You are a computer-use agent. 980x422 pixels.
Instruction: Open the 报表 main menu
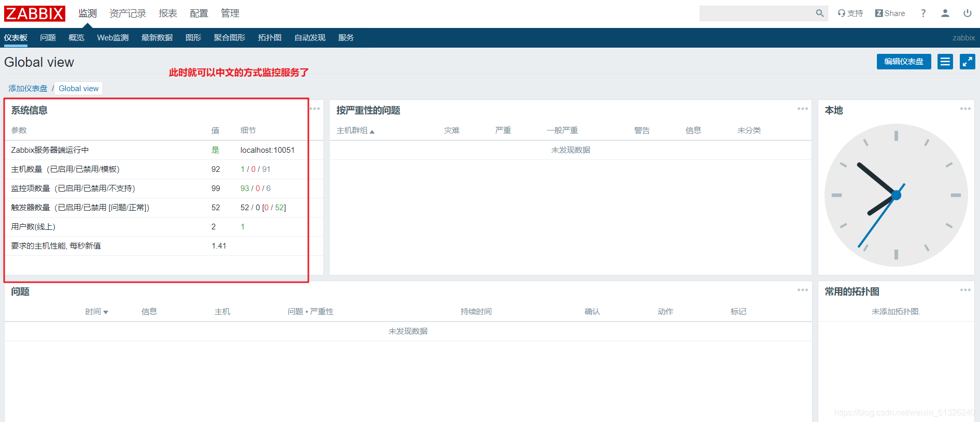pos(168,13)
